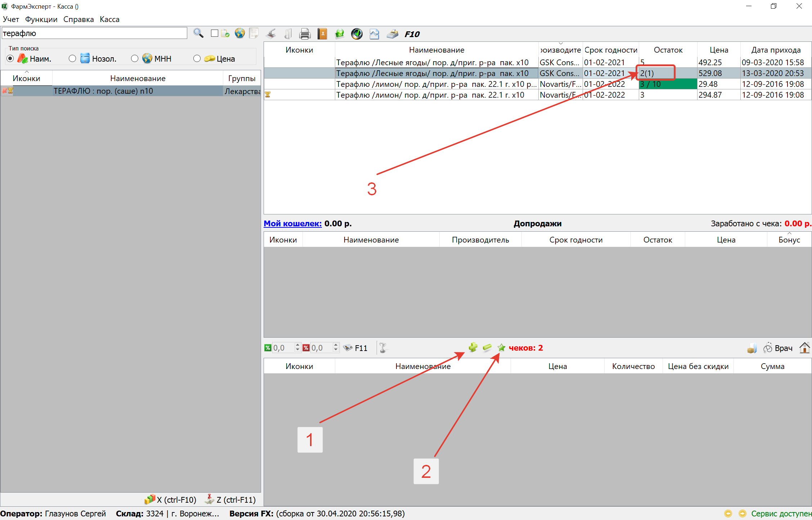Click the globe icon in toolbar
This screenshot has height=520, width=812.
(x=239, y=34)
